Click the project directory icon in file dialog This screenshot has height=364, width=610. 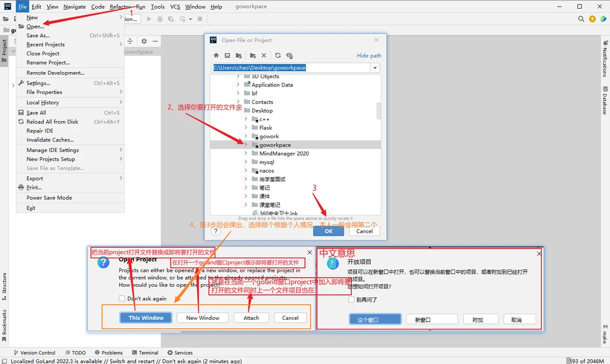coord(238,55)
